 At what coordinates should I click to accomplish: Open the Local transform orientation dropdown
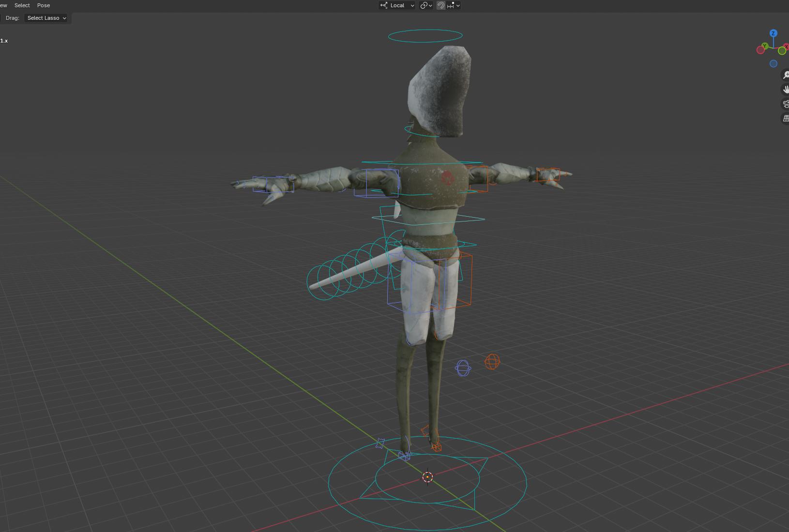point(397,5)
